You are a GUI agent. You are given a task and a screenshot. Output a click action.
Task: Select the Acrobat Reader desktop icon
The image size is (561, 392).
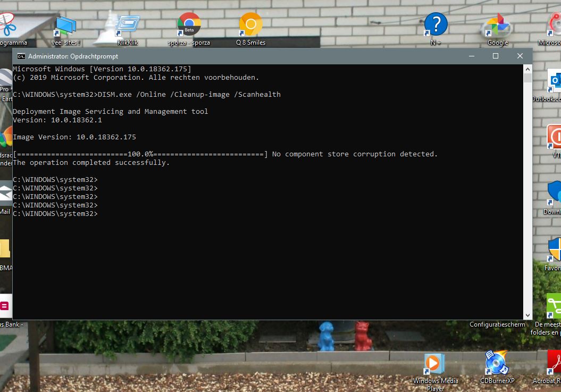pyautogui.click(x=554, y=364)
